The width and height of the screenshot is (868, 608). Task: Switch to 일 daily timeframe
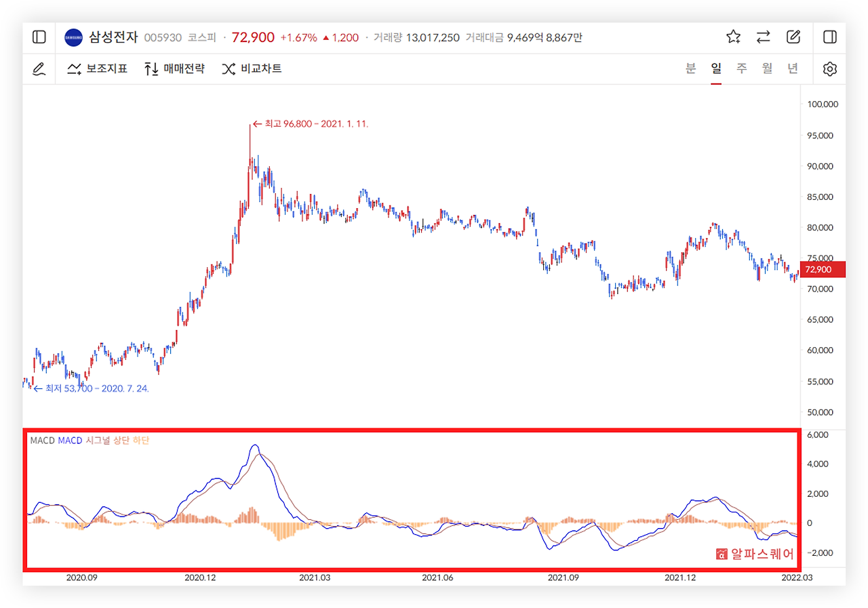click(716, 68)
